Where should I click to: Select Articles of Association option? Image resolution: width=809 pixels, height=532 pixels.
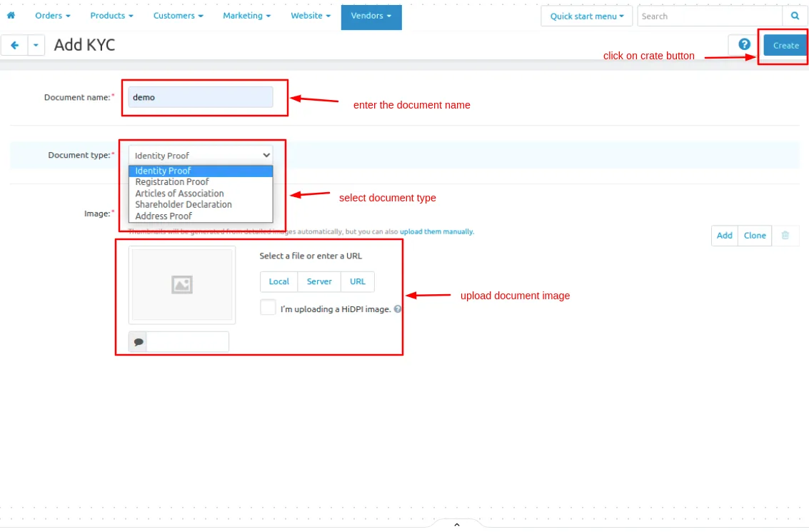click(201, 194)
